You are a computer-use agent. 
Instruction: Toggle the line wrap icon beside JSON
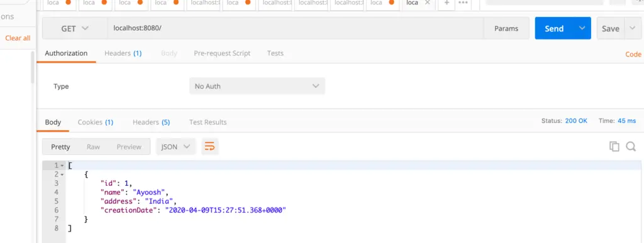pos(209,147)
